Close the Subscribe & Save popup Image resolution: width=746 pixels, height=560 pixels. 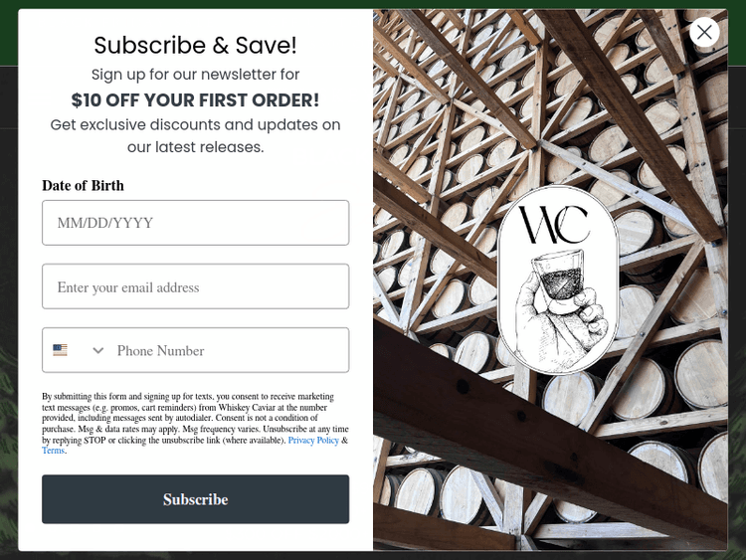coord(703,32)
